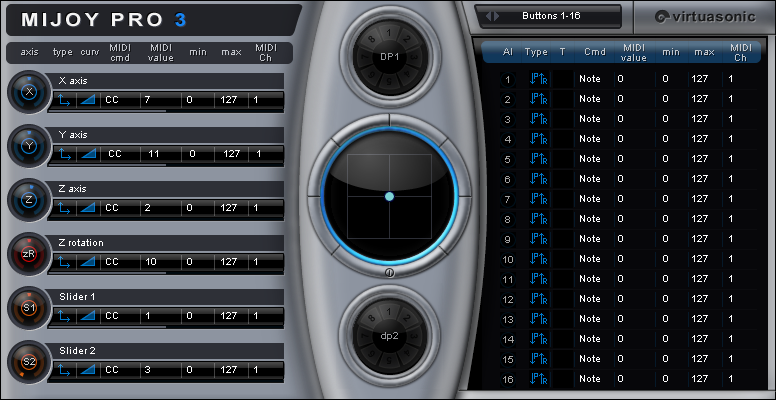Click direction 5 on the dp2 pad

(390, 359)
